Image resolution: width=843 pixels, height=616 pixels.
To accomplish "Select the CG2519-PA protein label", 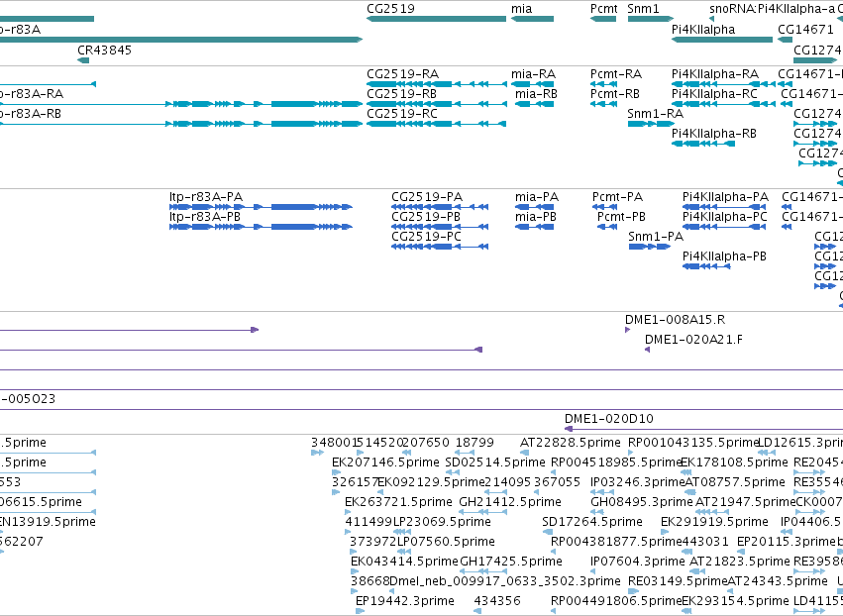I will tap(427, 197).
